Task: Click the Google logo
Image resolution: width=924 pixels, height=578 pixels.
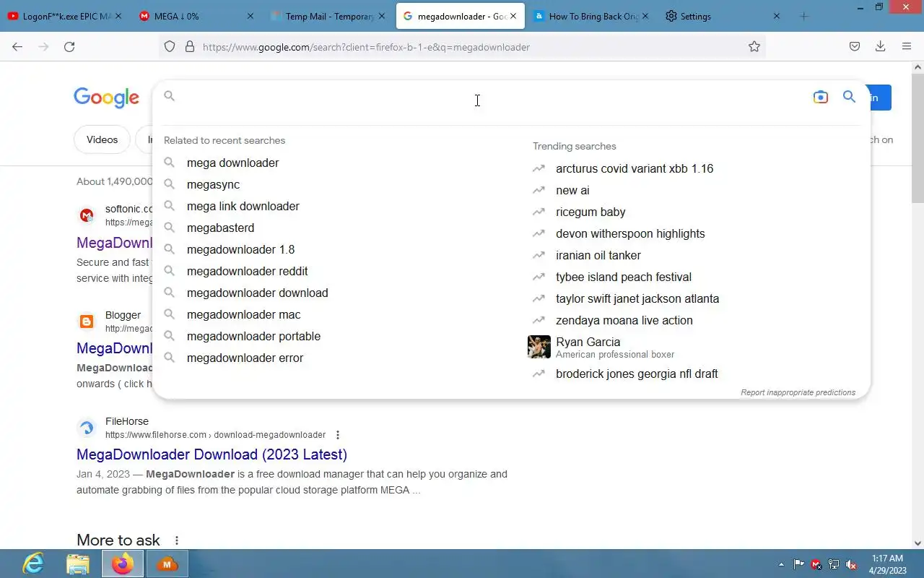Action: pos(106,98)
